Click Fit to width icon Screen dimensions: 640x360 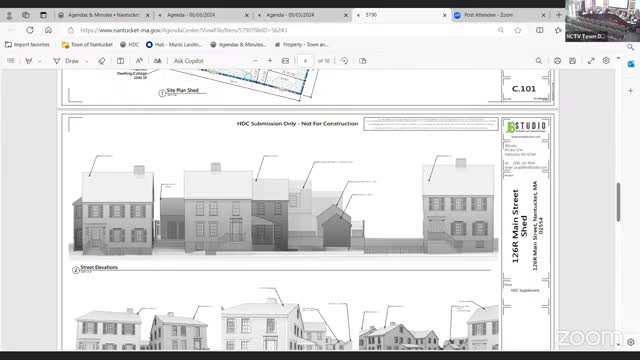pyautogui.click(x=285, y=61)
